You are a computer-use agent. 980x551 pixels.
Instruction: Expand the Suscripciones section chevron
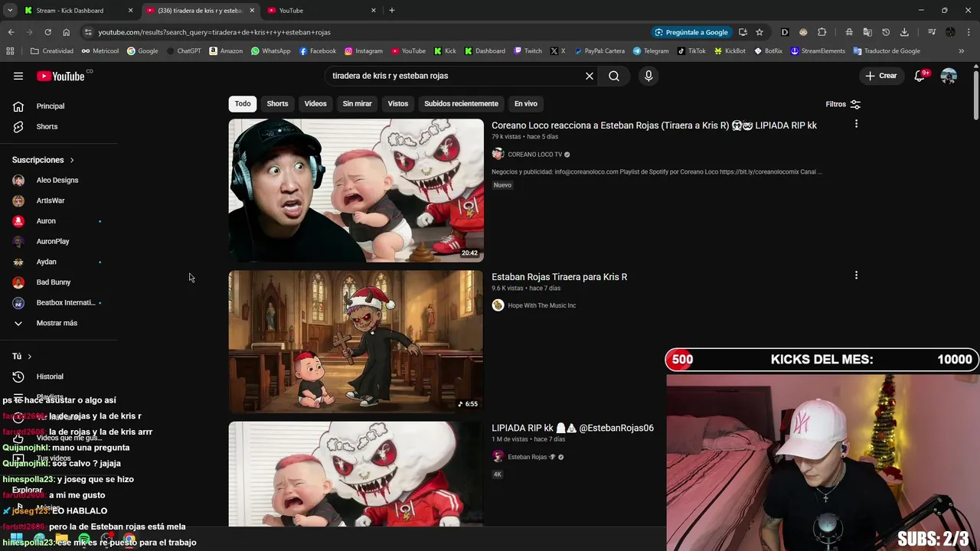tap(72, 160)
